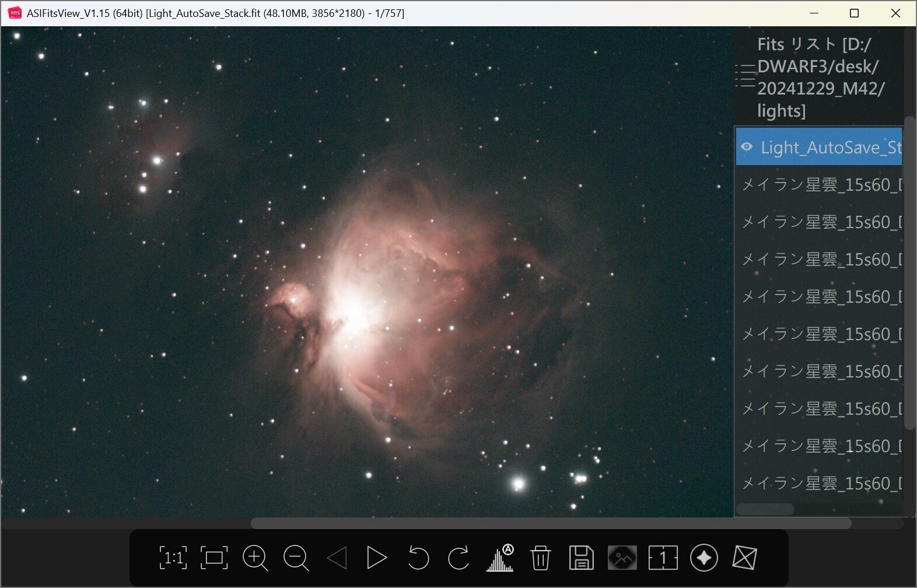Click the horizontal scrollbar under the Fits list
917x588 pixels.
(765, 509)
